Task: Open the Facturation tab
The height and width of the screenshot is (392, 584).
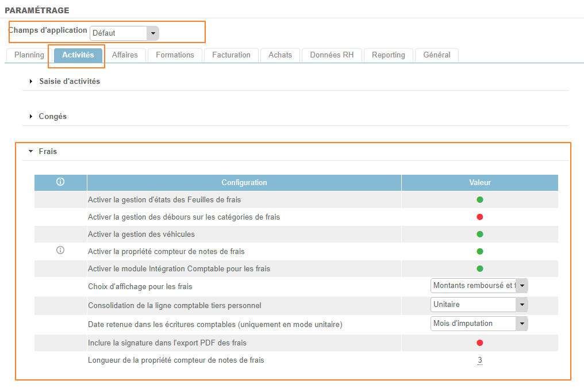Action: tap(231, 55)
